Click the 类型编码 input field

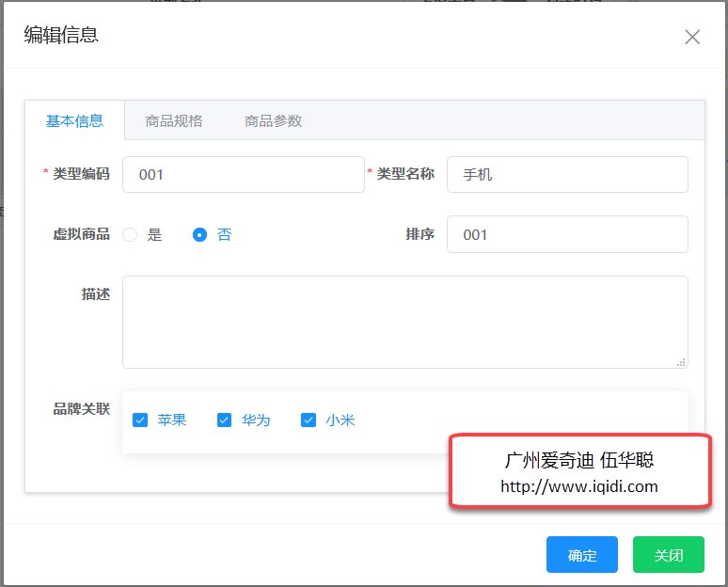coord(243,174)
